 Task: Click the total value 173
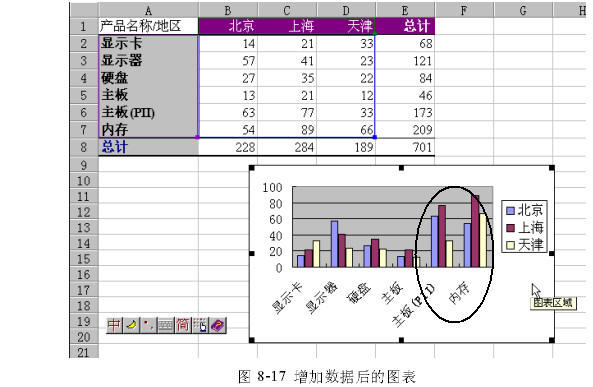point(405,112)
